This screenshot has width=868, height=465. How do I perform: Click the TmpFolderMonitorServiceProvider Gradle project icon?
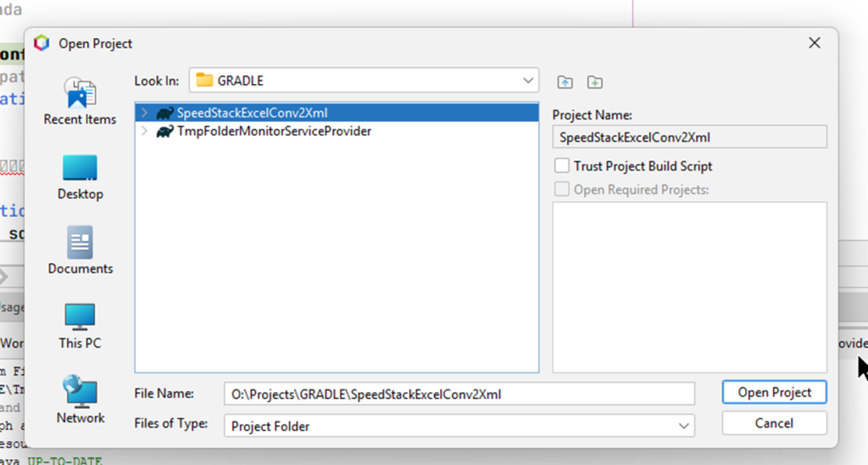click(x=164, y=132)
